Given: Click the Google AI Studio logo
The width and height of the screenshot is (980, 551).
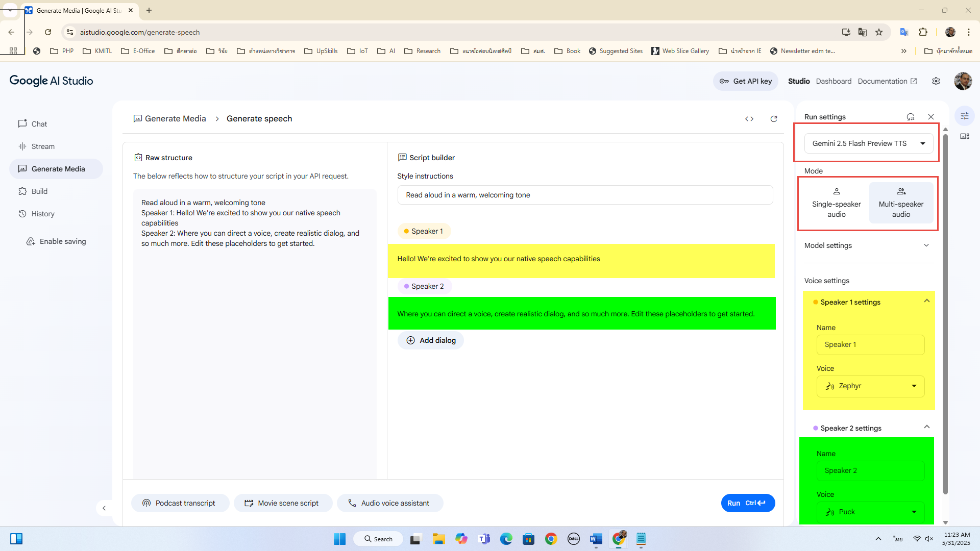Looking at the screenshot, I should coord(51,81).
